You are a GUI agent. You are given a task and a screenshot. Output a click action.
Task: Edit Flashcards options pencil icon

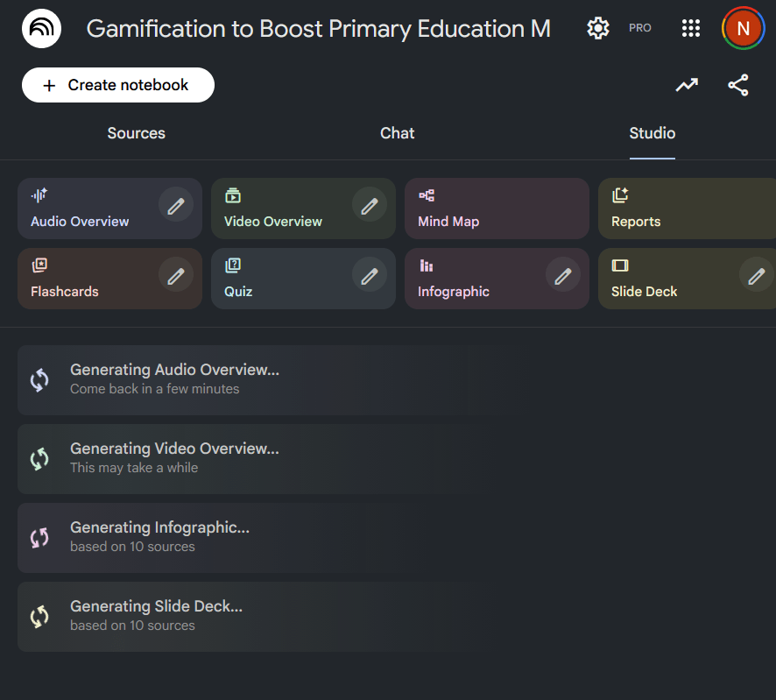tap(176, 276)
